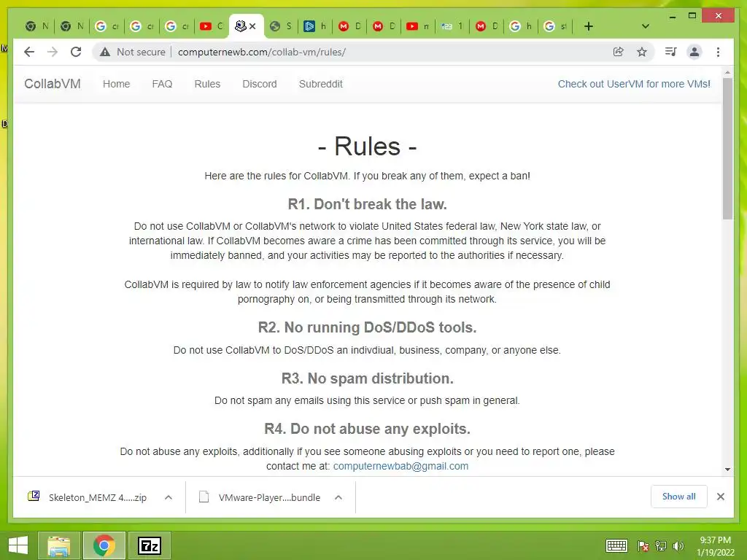Close the downloads bar
The height and width of the screenshot is (560, 747).
[x=721, y=497]
